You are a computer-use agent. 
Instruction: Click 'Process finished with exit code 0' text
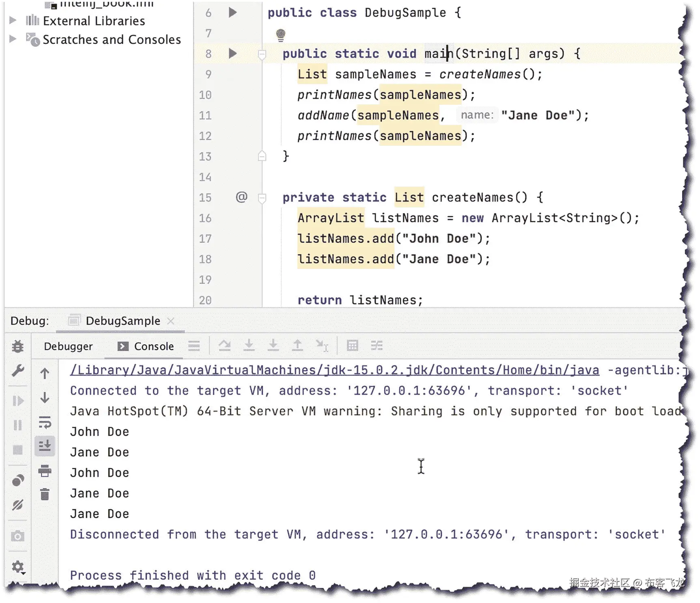pyautogui.click(x=192, y=575)
